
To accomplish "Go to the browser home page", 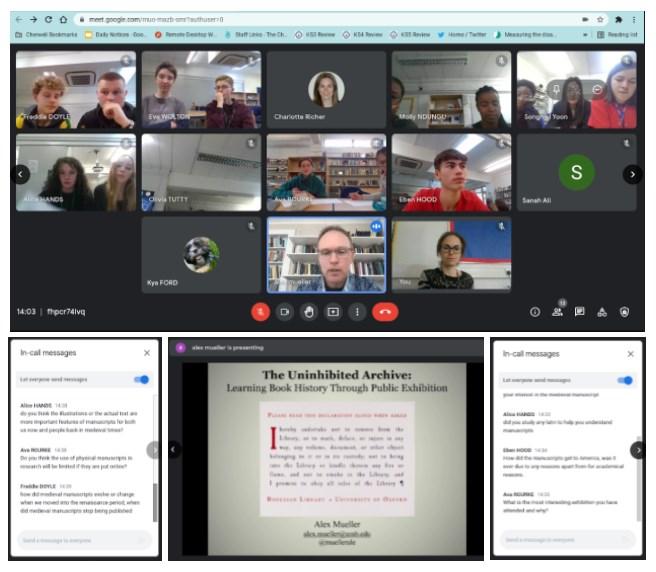I will coord(63,19).
